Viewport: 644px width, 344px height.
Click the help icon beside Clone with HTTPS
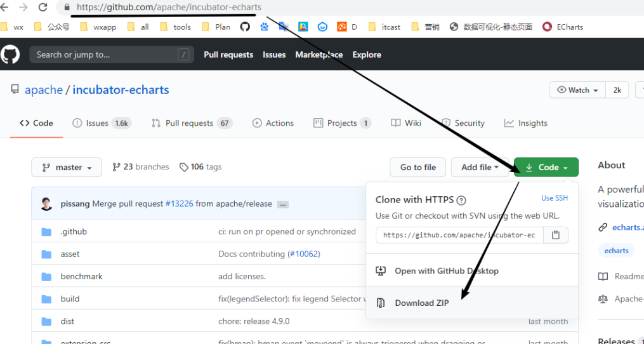coord(461,200)
